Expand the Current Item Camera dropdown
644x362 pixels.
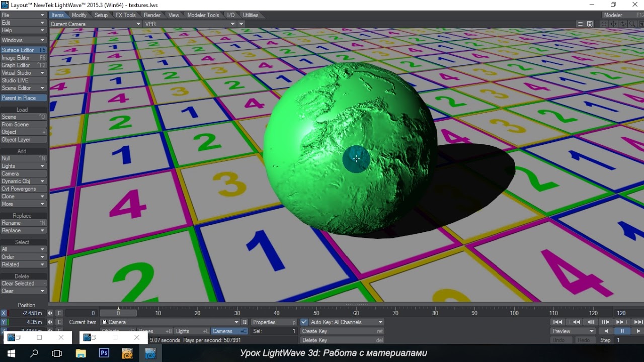[170, 322]
